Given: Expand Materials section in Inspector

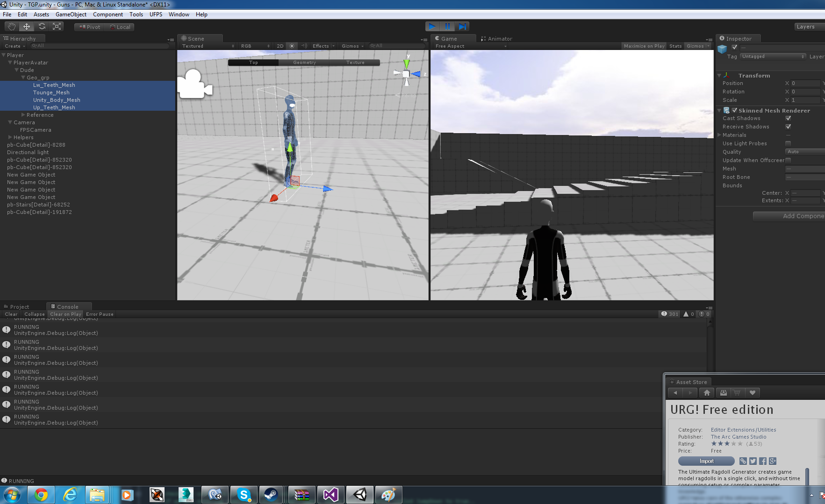Looking at the screenshot, I should [x=719, y=135].
